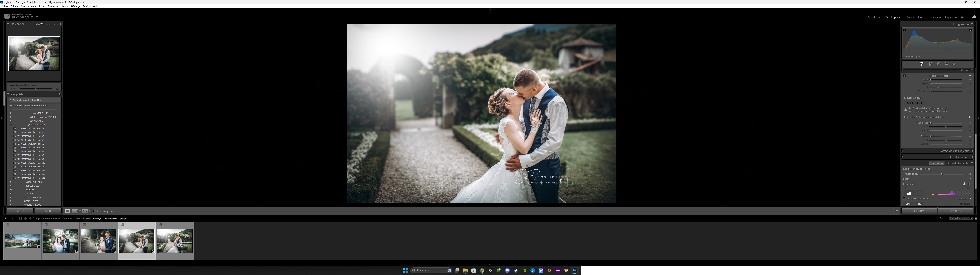Open grid view icon in filmstrip bar
Viewport: 980px width, 275px height.
point(20,218)
